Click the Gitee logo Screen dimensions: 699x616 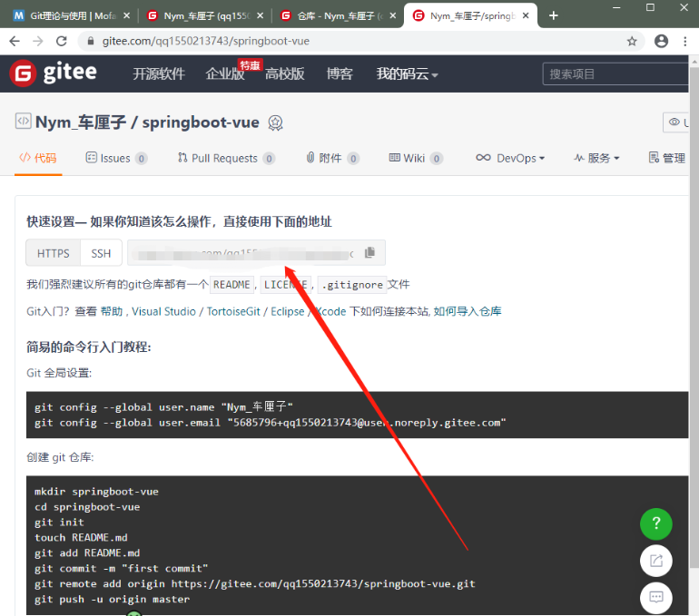pyautogui.click(x=54, y=73)
